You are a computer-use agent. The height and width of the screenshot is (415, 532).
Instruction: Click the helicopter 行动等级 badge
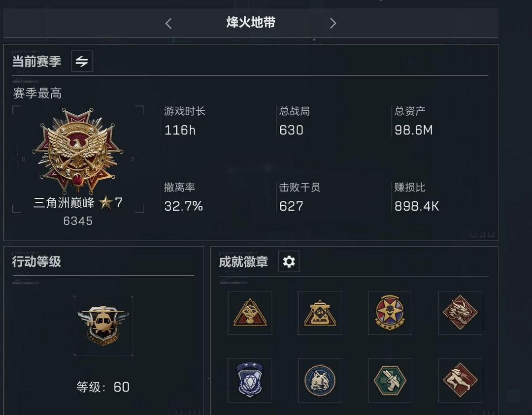pos(103,326)
